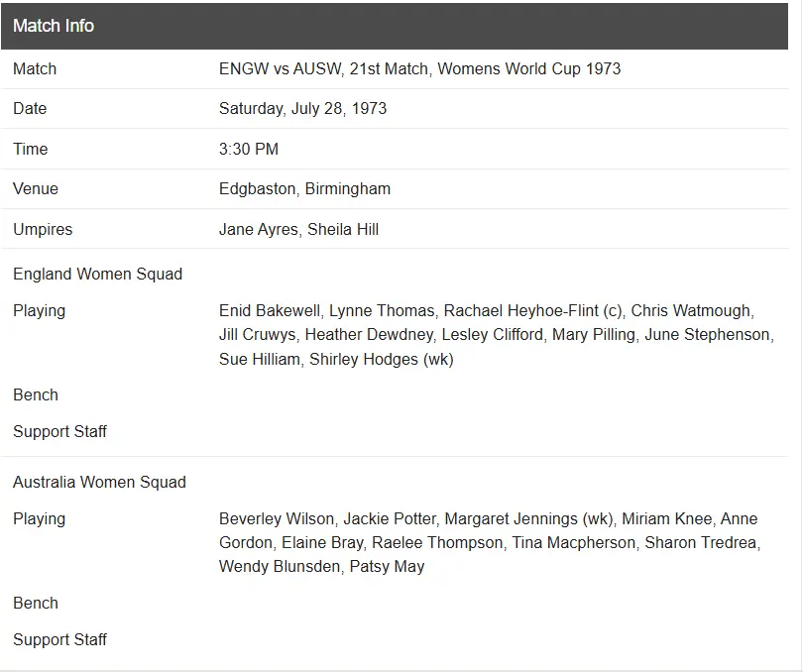This screenshot has width=803, height=672.
Task: Click umpire name Jane Ayres
Action: click(x=258, y=229)
